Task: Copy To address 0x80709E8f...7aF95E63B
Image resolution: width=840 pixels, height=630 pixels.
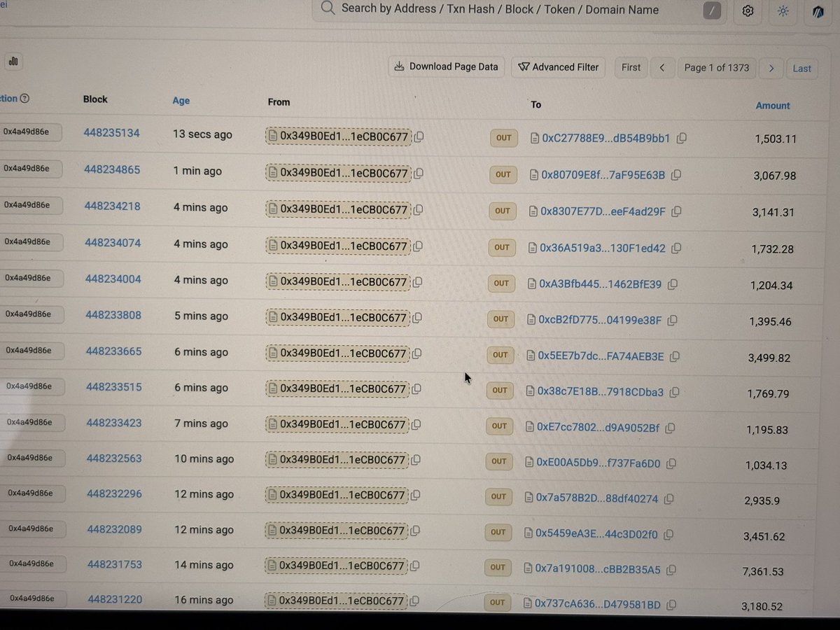Action: coord(676,175)
